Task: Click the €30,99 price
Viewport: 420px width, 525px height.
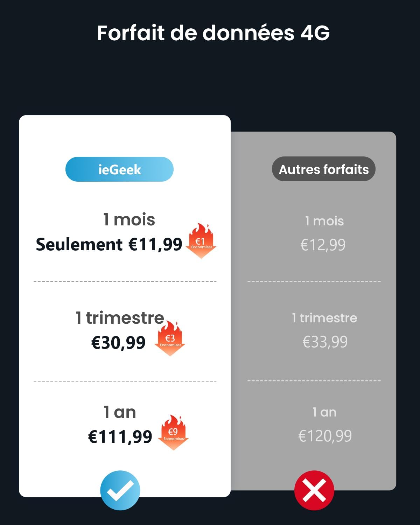Action: pyautogui.click(x=118, y=342)
